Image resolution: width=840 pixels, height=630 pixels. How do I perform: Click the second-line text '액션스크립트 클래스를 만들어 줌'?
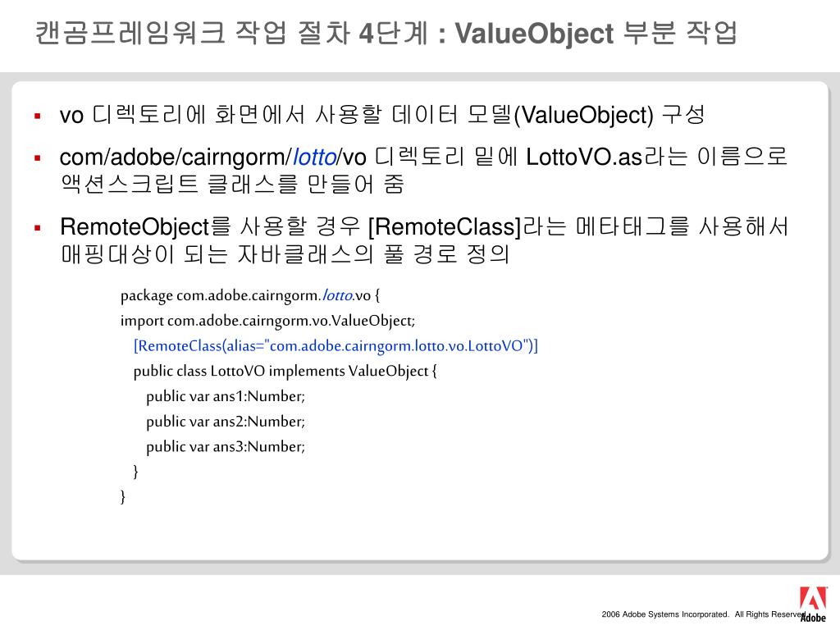coord(232,185)
